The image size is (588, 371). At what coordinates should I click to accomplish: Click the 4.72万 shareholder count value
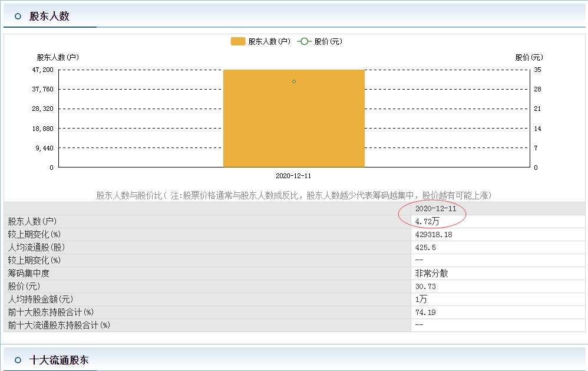427,221
